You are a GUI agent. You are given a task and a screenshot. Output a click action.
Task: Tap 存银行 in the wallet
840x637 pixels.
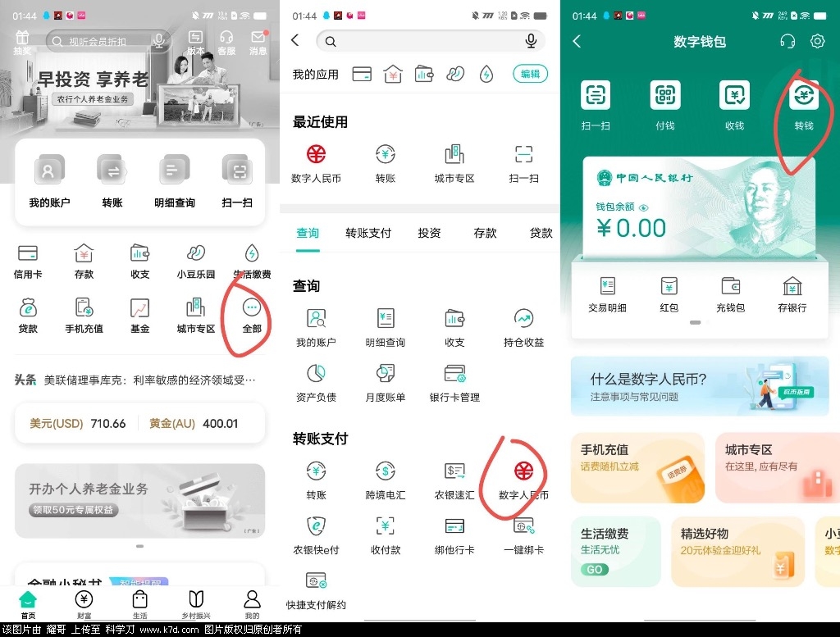(792, 294)
